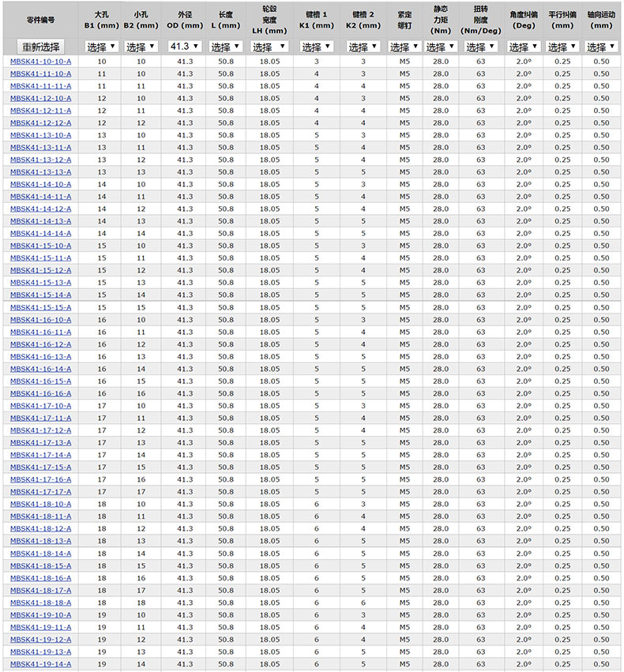Expand the 角度纠偏 filter dropdown

(x=519, y=47)
